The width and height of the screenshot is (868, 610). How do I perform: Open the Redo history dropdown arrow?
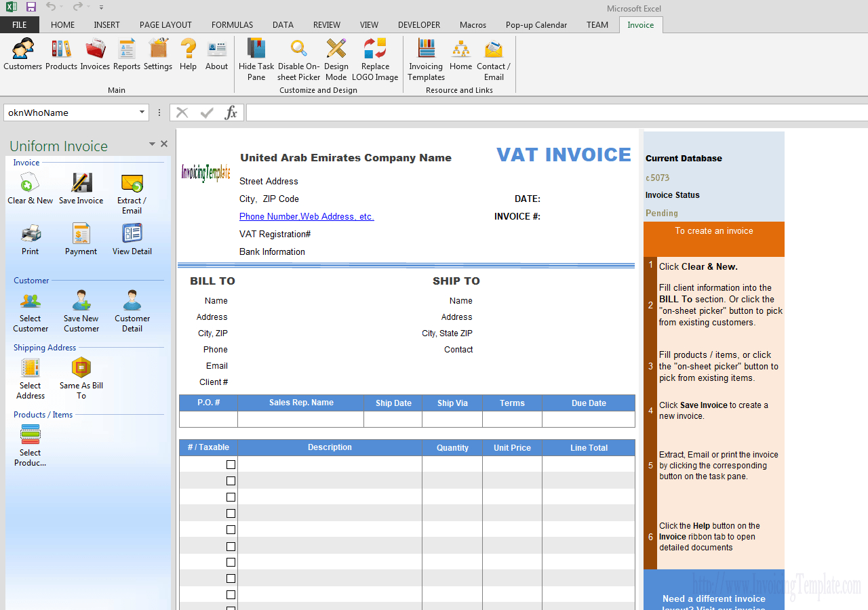pos(89,7)
